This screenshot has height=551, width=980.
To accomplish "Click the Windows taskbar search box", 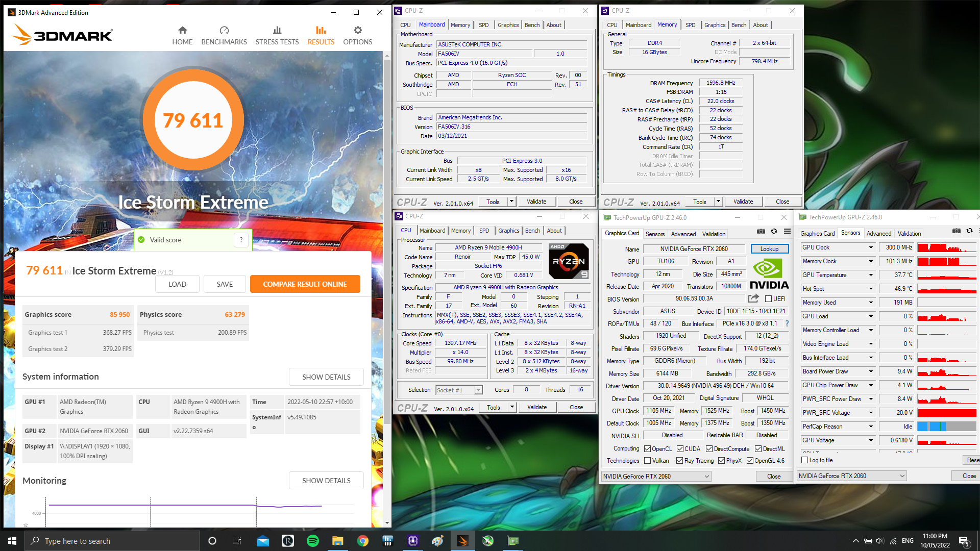I will (x=112, y=541).
